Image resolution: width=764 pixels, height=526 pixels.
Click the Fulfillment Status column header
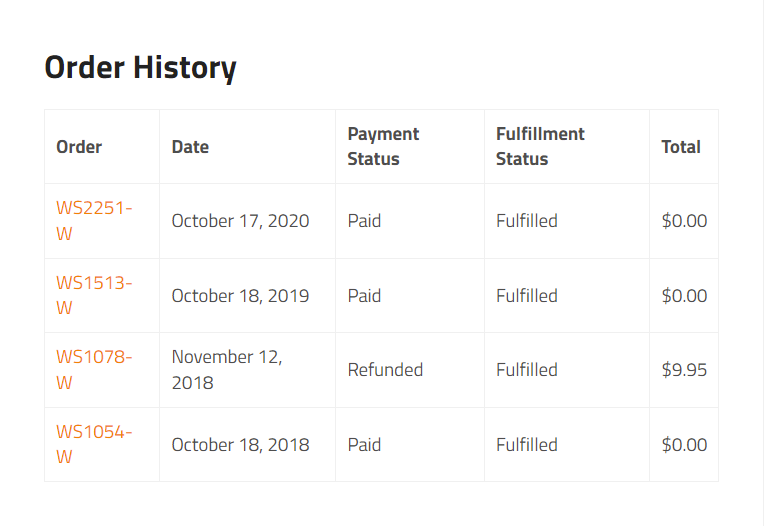[540, 147]
